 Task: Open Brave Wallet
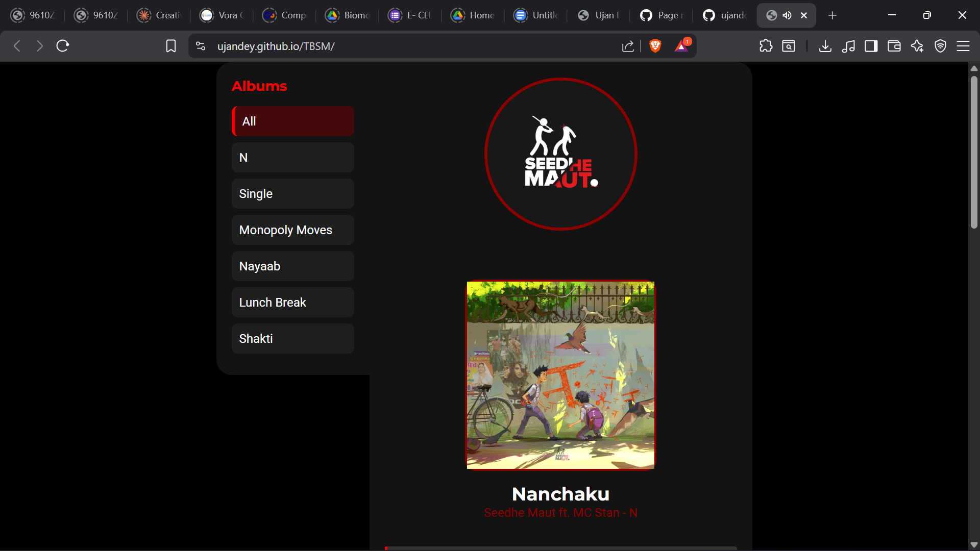(894, 46)
